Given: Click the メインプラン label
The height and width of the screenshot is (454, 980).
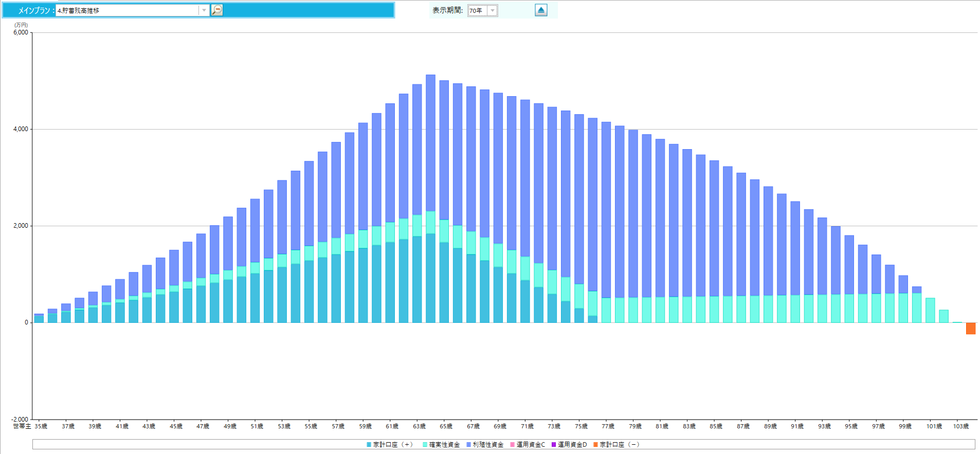Looking at the screenshot, I should [x=35, y=10].
